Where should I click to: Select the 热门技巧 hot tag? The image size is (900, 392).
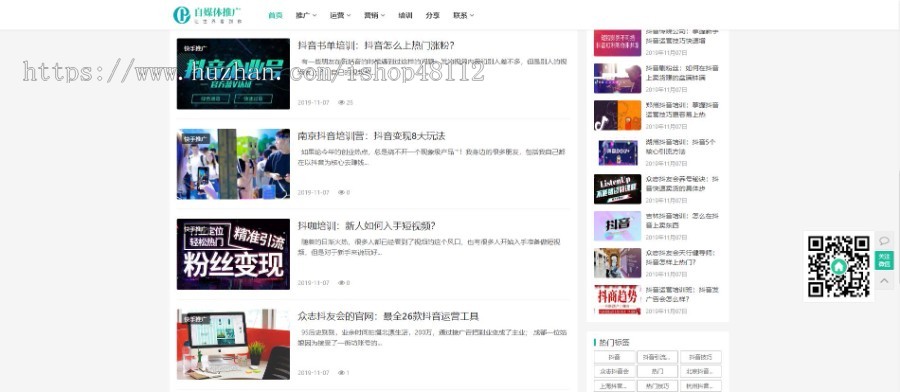click(x=658, y=386)
